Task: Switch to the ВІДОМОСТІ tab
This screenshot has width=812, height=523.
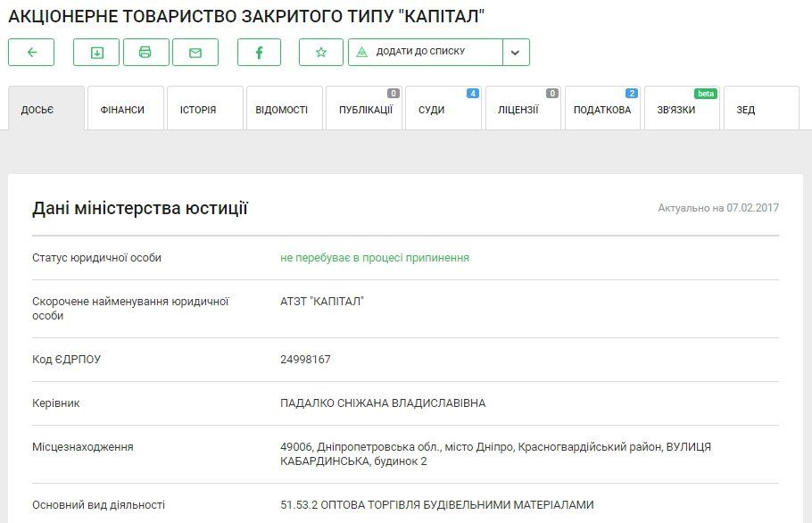Action: pyautogui.click(x=285, y=108)
